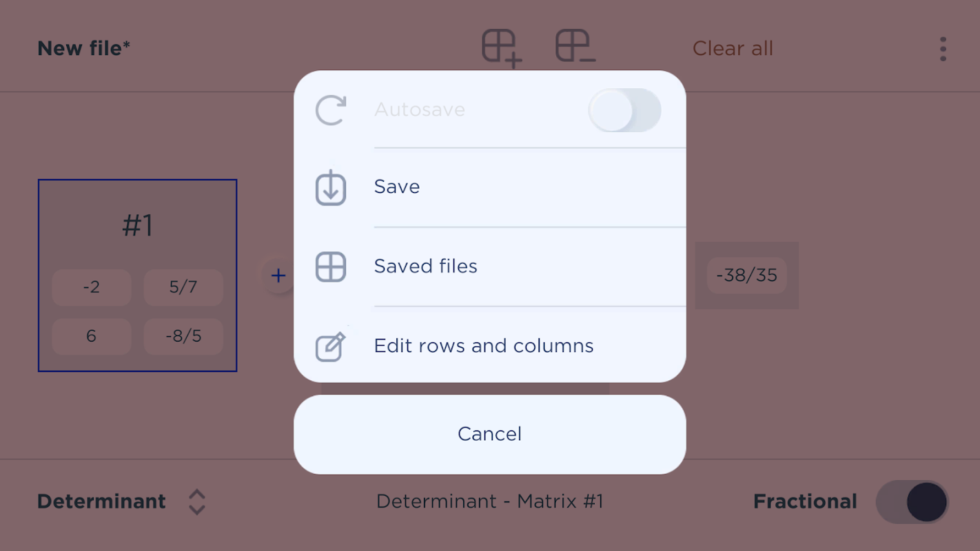Toggle the Fractional switch off
980x551 pixels.
pos(912,501)
